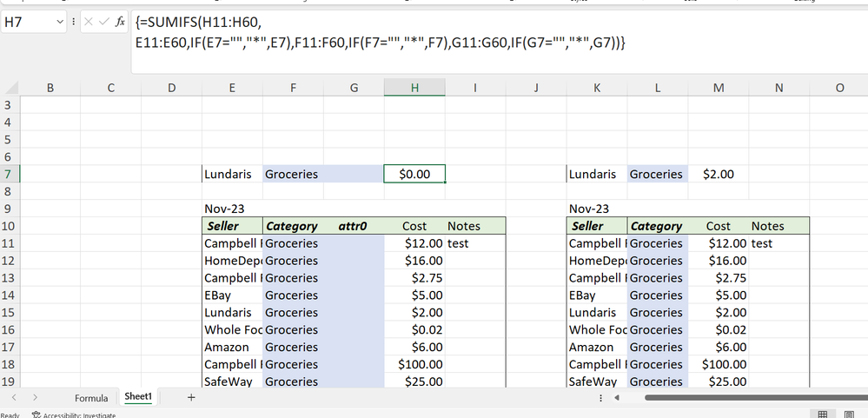Click the Notes header in column I
The height and width of the screenshot is (418, 868).
pyautogui.click(x=475, y=226)
